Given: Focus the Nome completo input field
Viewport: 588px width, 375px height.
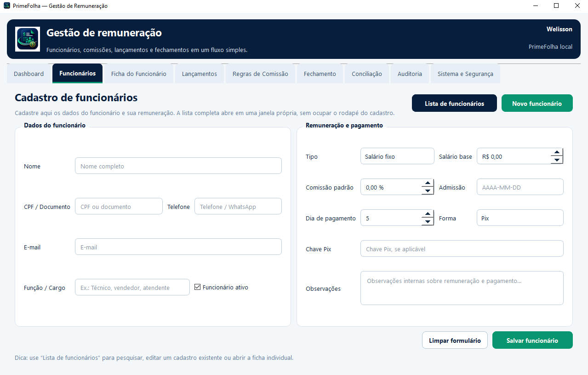Looking at the screenshot, I should click(178, 166).
